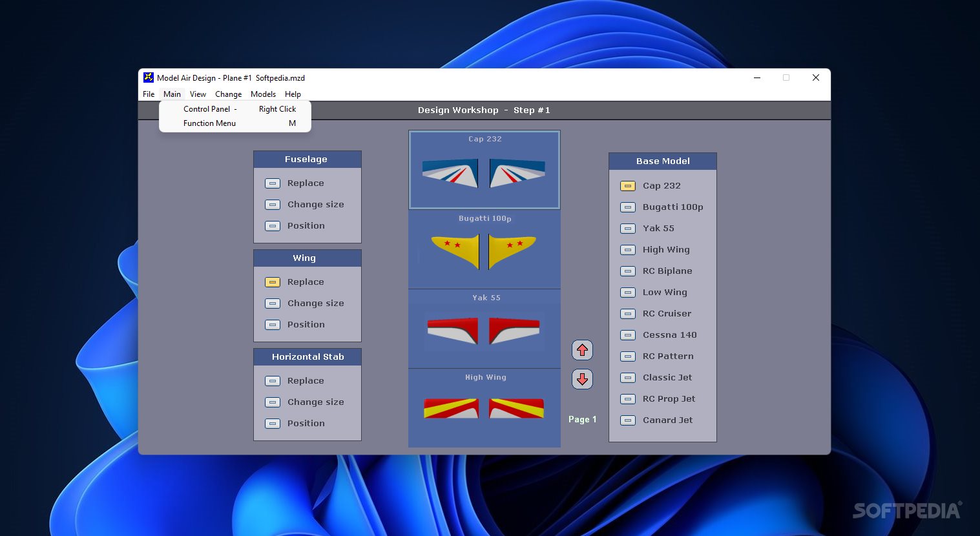Screen dimensions: 980x536
Task: Pick the Yak 55 wing thumbnail
Action: tap(485, 329)
